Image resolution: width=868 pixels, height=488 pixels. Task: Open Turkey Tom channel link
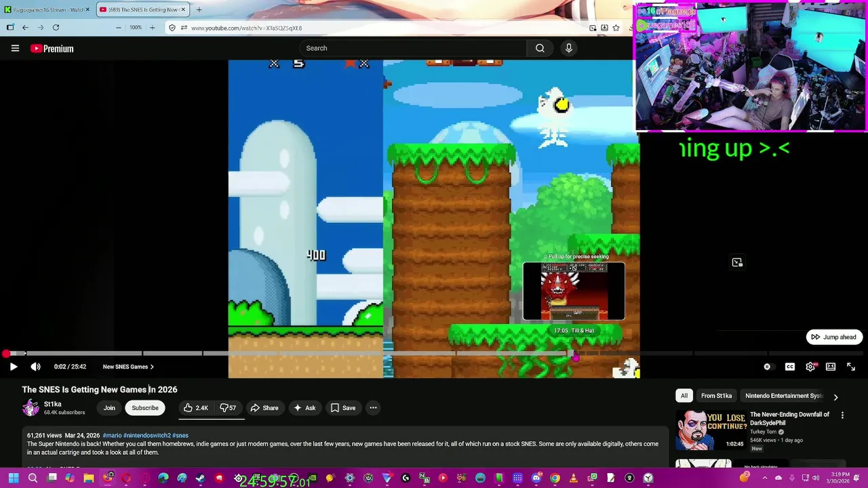763,432
